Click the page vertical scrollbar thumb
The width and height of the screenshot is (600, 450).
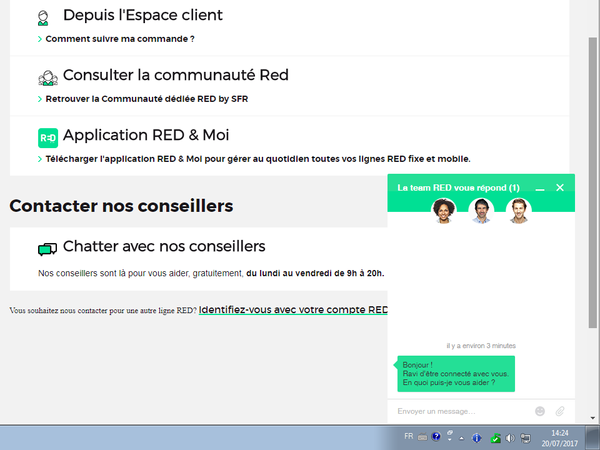point(592,183)
